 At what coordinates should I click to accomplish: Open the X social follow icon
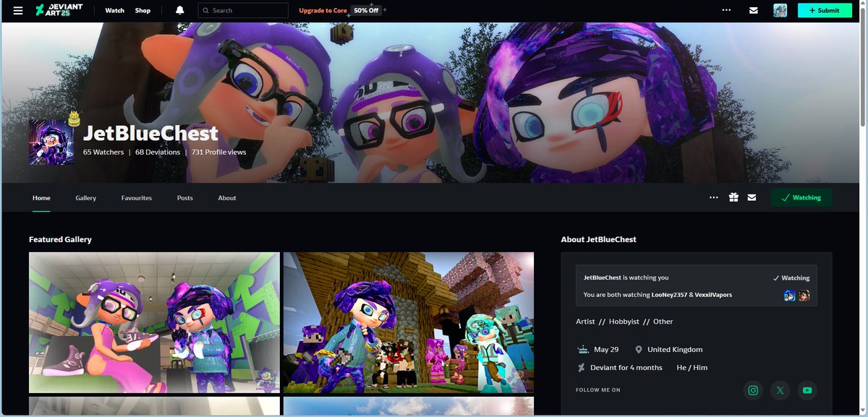pyautogui.click(x=780, y=390)
